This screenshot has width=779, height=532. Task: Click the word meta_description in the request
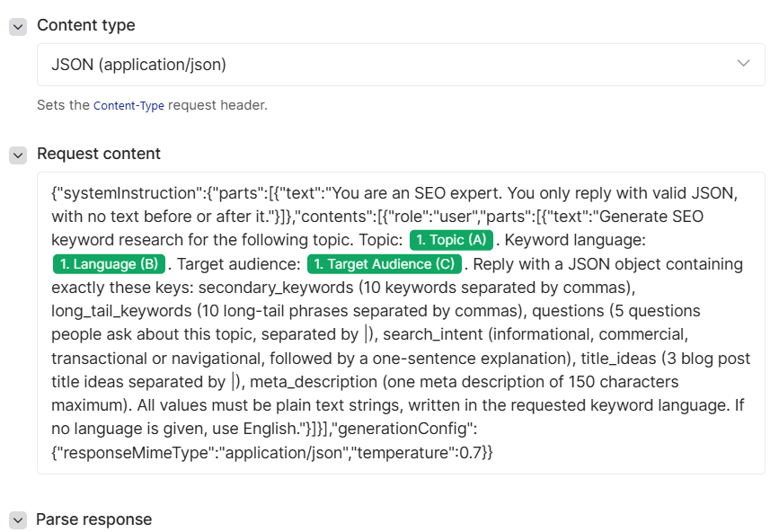click(314, 382)
